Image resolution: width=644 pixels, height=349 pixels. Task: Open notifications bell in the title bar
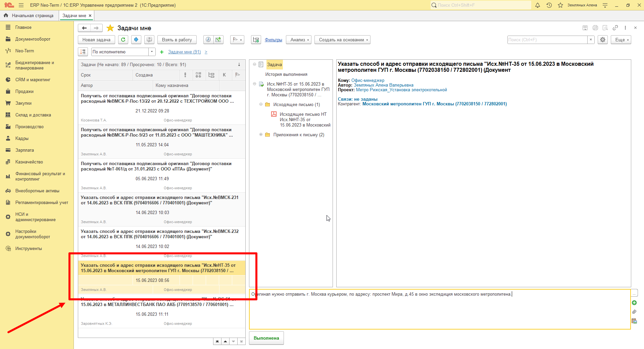click(x=538, y=5)
